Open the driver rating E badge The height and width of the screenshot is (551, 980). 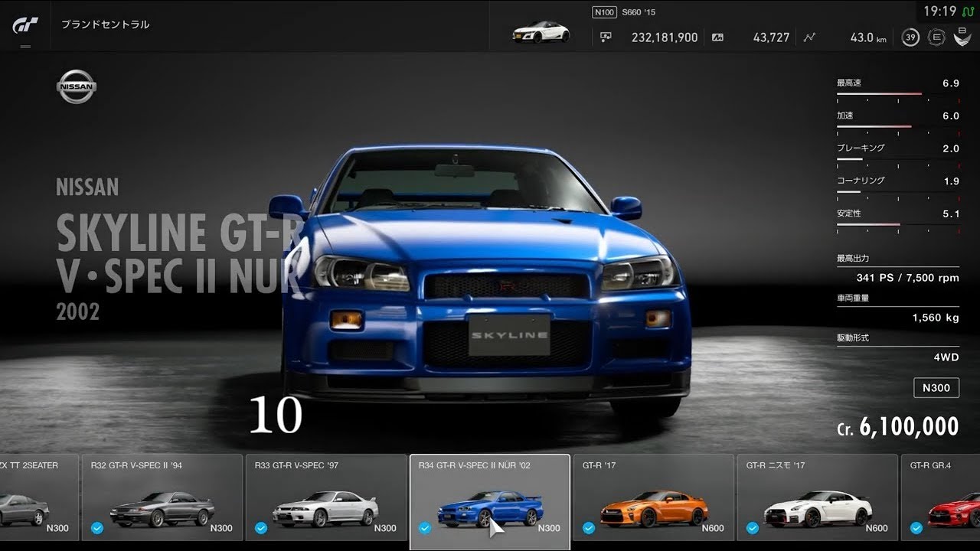pos(936,37)
